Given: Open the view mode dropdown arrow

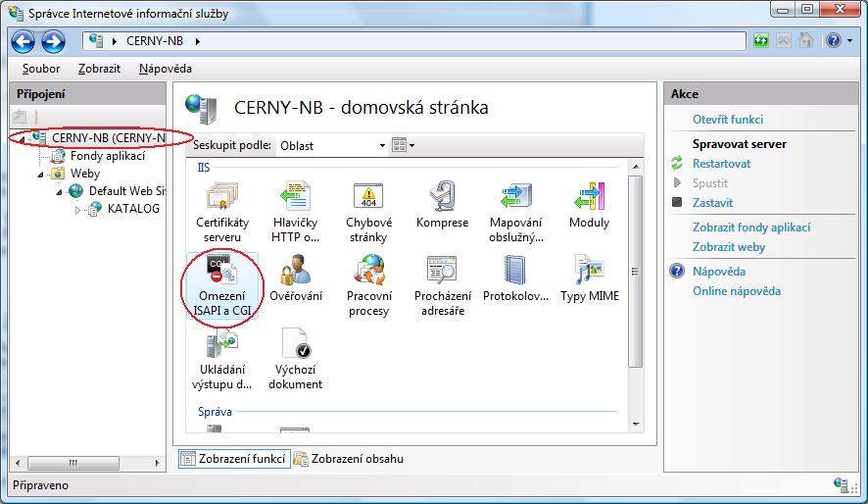Looking at the screenshot, I should click(412, 145).
